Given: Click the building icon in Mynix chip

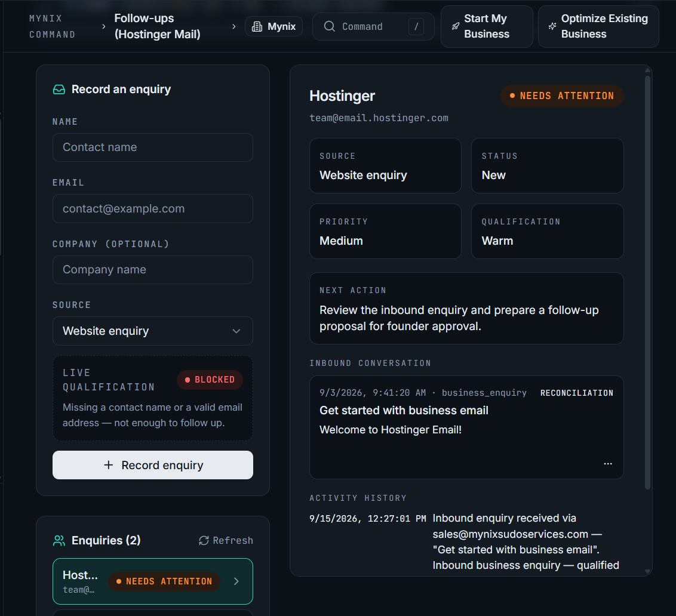Looking at the screenshot, I should point(257,27).
